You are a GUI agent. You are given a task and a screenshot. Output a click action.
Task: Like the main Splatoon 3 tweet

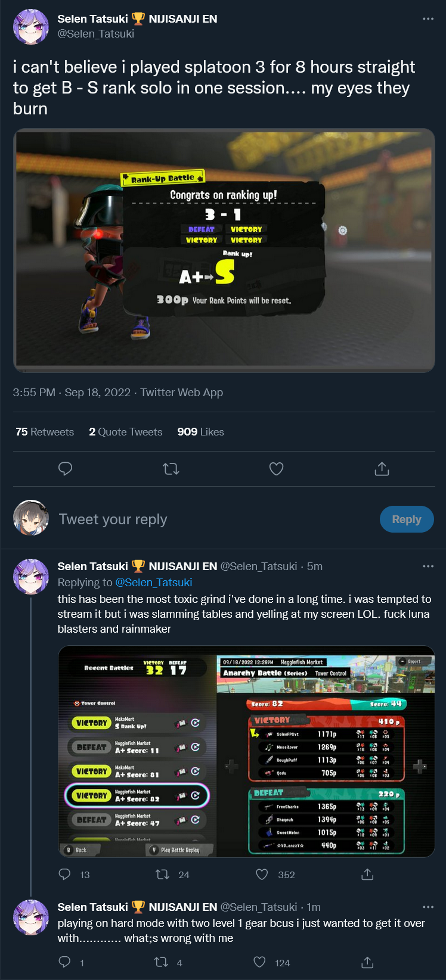click(276, 469)
